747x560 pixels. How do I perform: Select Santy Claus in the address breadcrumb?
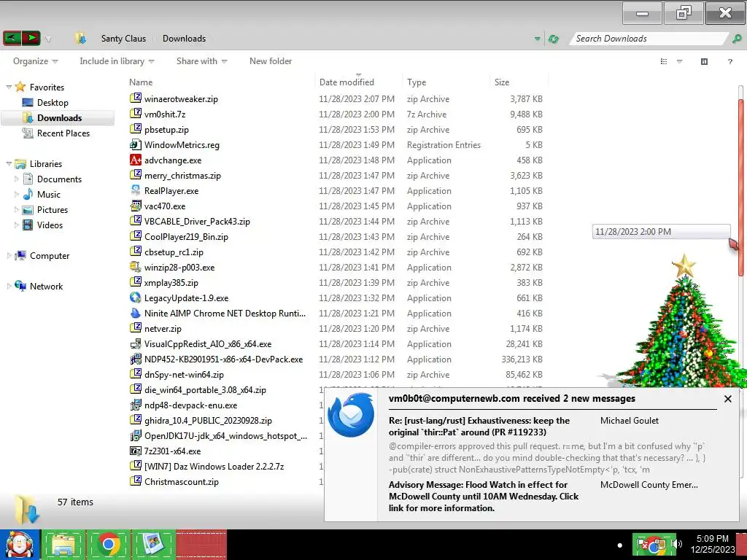123,39
